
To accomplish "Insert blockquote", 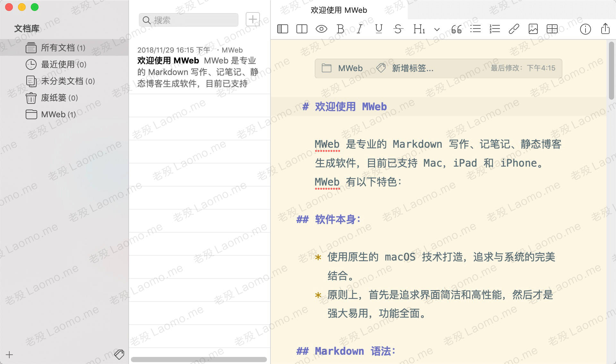I will click(x=456, y=29).
